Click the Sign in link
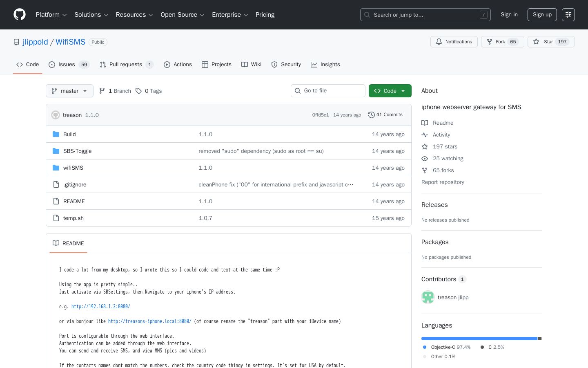588x368 pixels. coord(509,15)
